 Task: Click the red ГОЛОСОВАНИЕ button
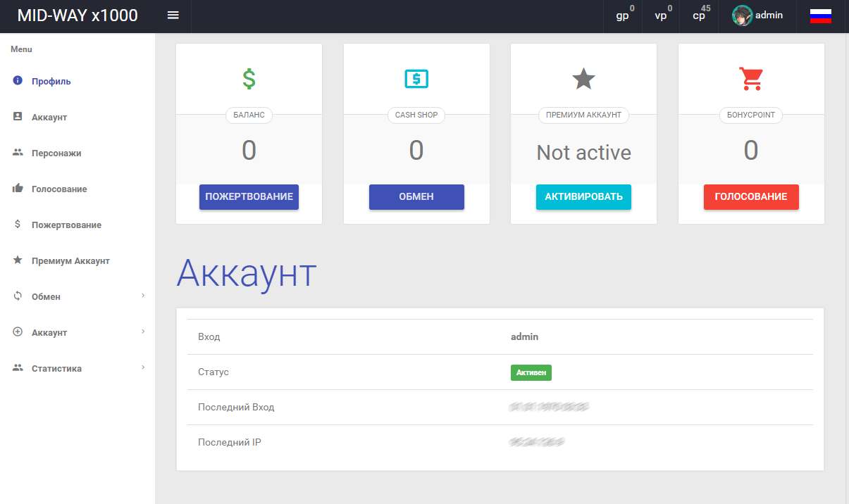pyautogui.click(x=751, y=197)
